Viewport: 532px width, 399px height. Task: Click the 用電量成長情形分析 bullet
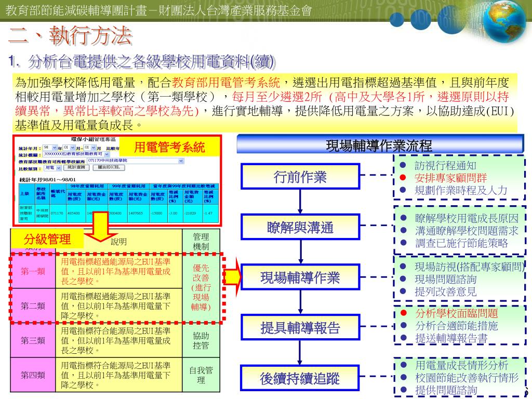461,365
